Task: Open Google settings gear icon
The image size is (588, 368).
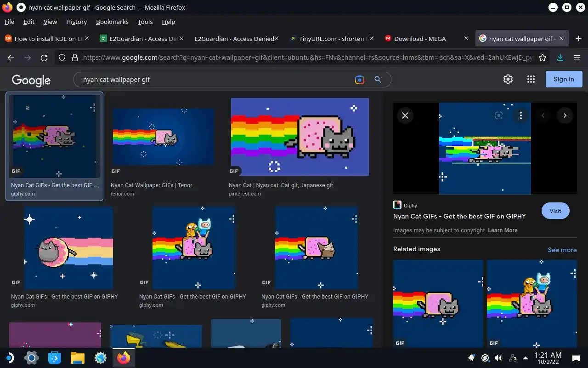Action: (508, 79)
